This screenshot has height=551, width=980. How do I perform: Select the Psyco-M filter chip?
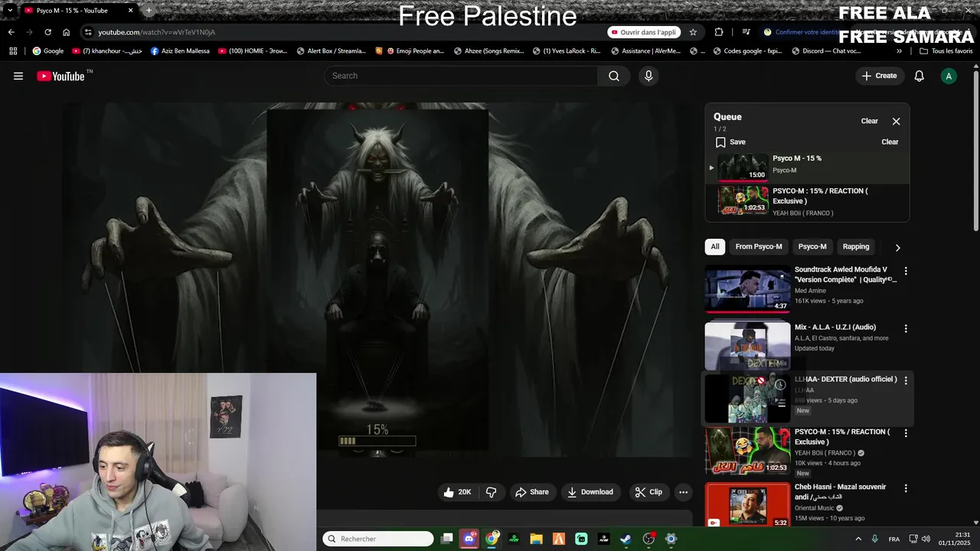pyautogui.click(x=812, y=246)
